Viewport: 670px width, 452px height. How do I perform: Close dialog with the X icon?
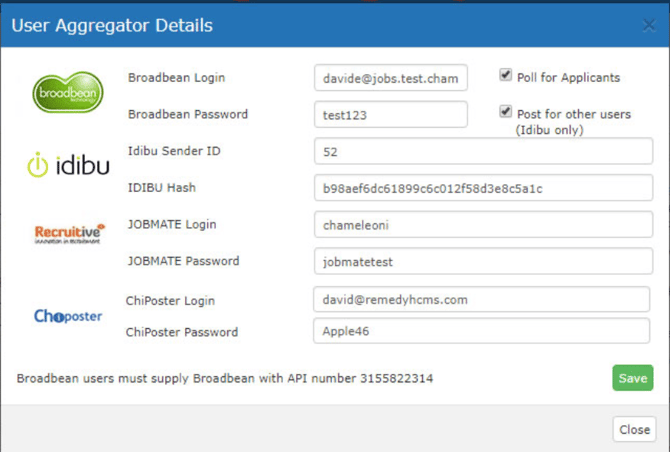point(649,26)
